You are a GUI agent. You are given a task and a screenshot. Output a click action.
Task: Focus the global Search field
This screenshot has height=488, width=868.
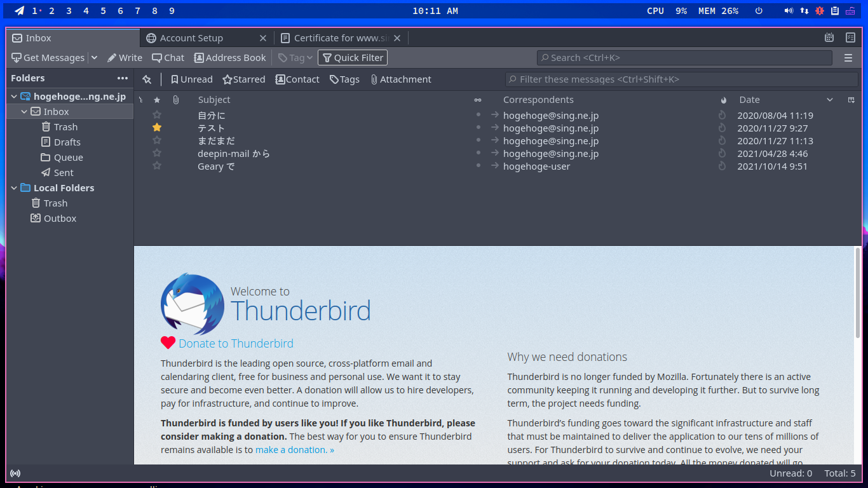coord(684,58)
